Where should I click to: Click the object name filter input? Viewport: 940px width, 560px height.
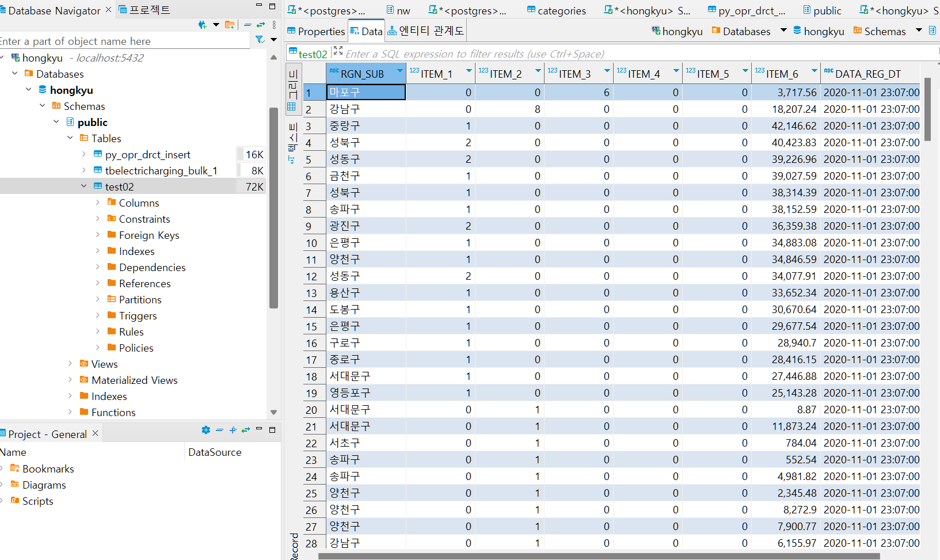pos(124,41)
